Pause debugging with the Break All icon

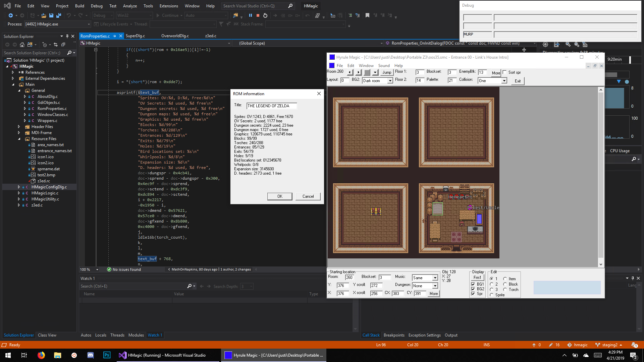pyautogui.click(x=250, y=15)
